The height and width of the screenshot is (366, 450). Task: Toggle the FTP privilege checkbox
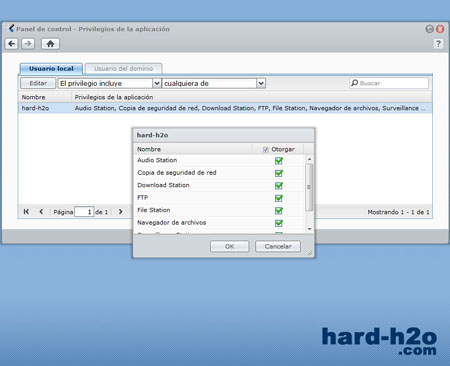279,198
